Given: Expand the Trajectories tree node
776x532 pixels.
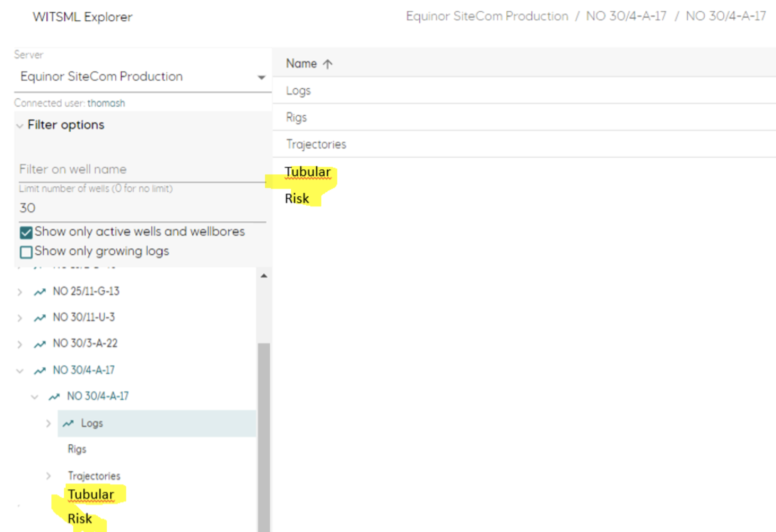Looking at the screenshot, I should [48, 475].
